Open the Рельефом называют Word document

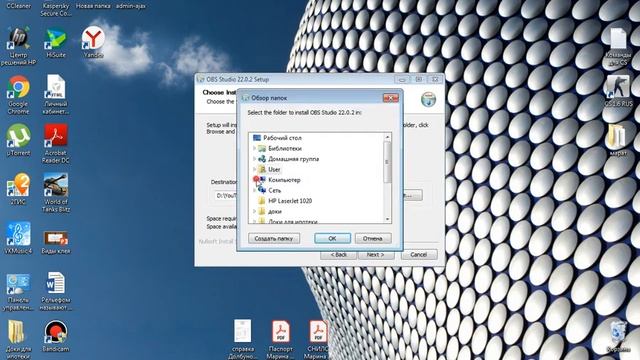56,284
